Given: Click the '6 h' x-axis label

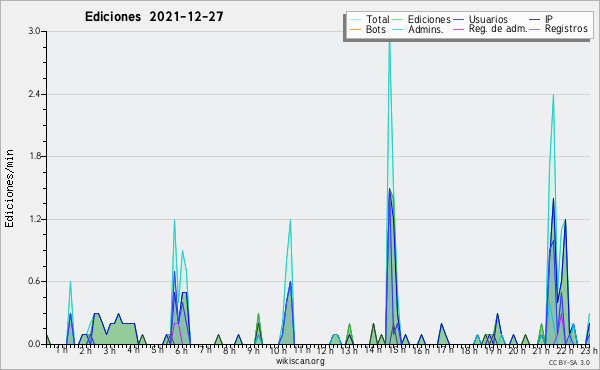Looking at the screenshot, I should coord(181,350).
